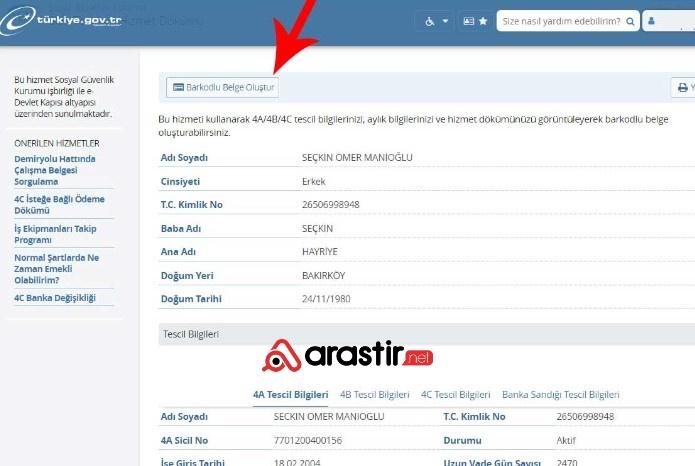695x466 pixels.
Task: Focus the 'Size nasıl yardım edebilirim?' search field
Action: click(568, 21)
